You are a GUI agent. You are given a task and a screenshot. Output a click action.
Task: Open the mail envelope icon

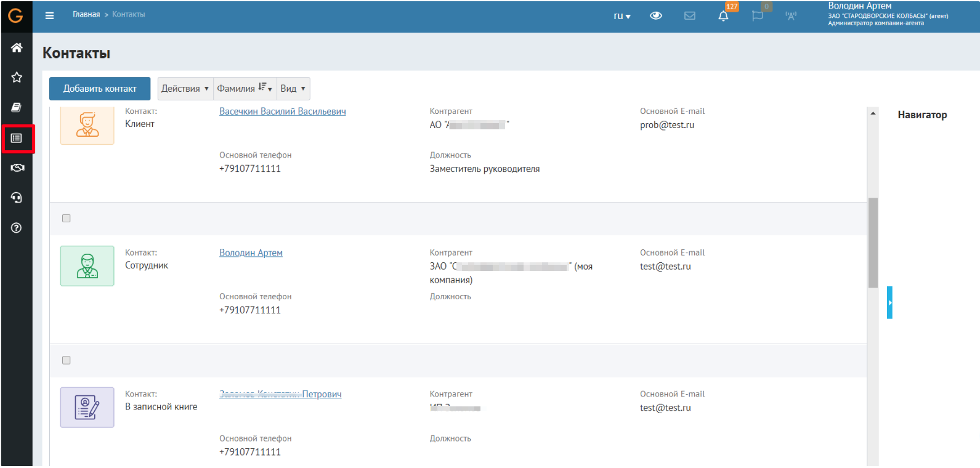point(690,15)
